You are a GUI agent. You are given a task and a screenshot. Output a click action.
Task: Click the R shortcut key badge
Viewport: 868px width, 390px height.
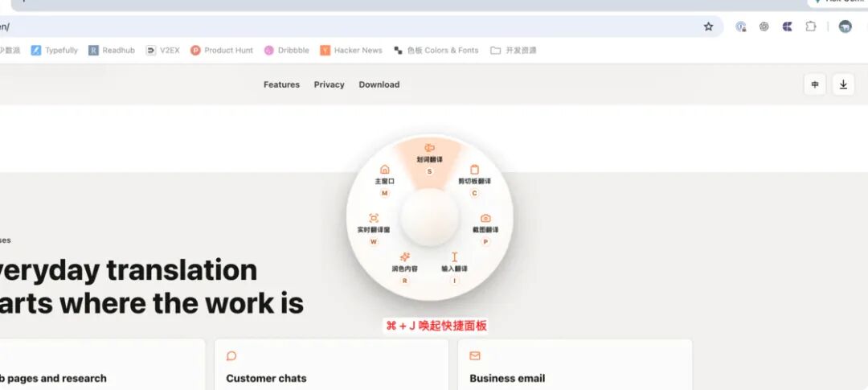tap(404, 281)
